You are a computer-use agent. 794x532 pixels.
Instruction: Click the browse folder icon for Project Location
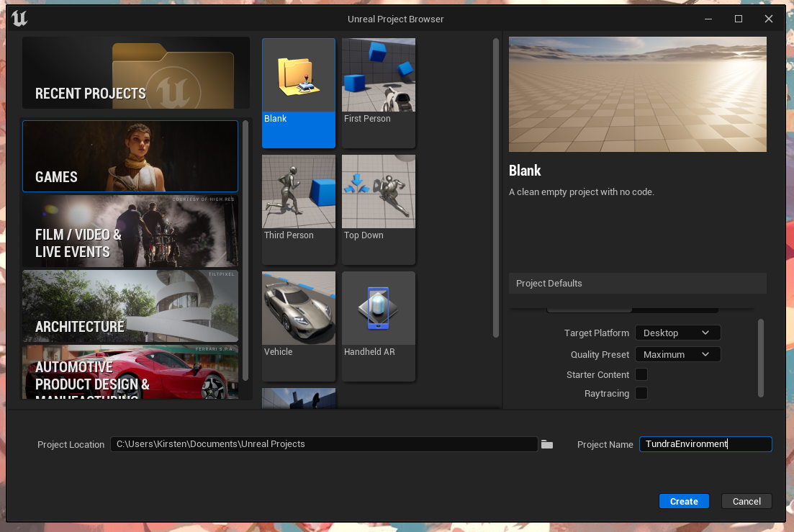(x=547, y=444)
